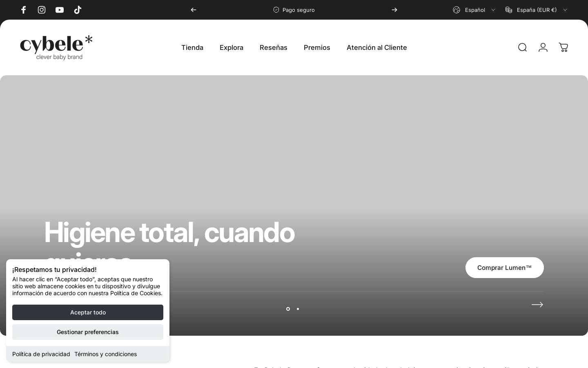Open the Política de privacidad link
Screen dimensions: 588x368
tap(41, 354)
